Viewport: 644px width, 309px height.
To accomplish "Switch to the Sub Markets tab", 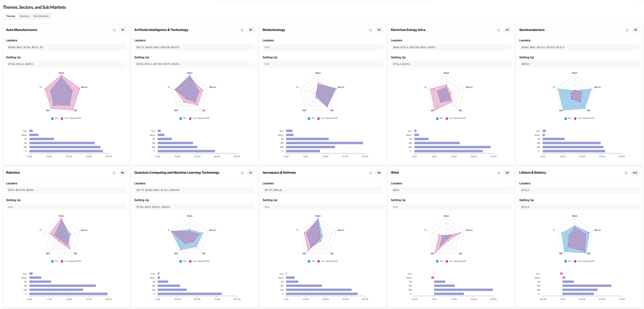I will [x=41, y=16].
